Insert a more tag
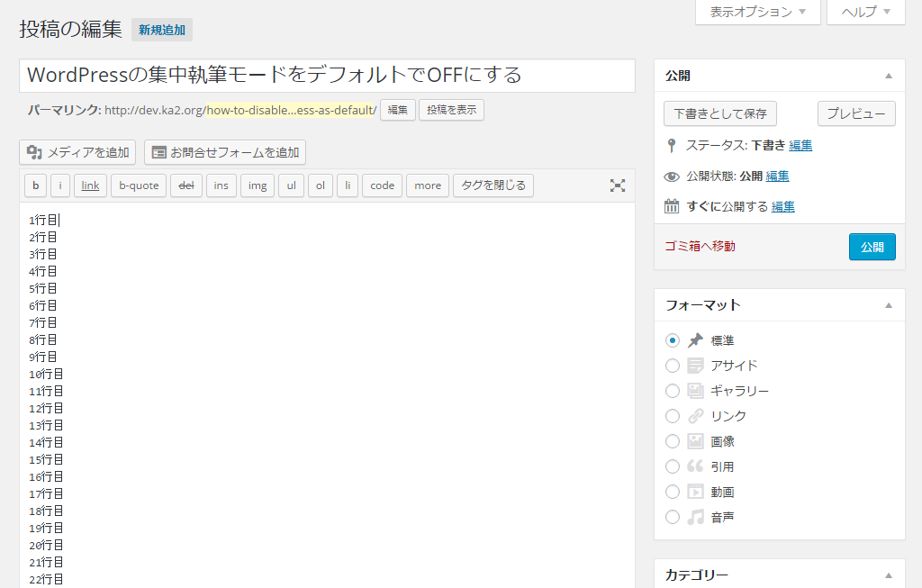 coord(427,185)
